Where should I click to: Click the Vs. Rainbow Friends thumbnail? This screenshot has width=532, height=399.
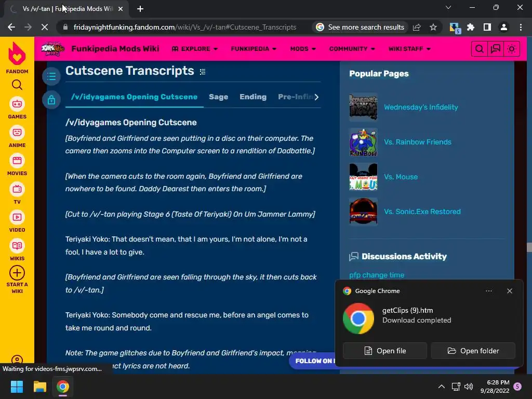363,142
